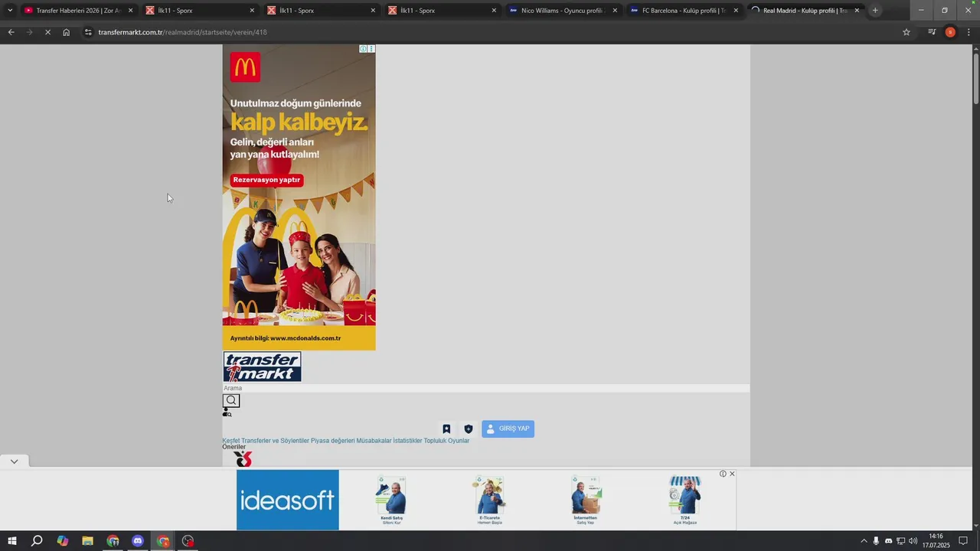This screenshot has height=551, width=980.
Task: Open the İstatistikler menu
Action: click(x=407, y=441)
